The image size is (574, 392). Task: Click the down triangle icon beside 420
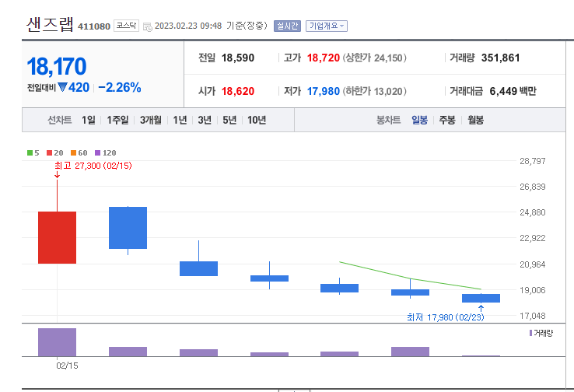coord(62,87)
